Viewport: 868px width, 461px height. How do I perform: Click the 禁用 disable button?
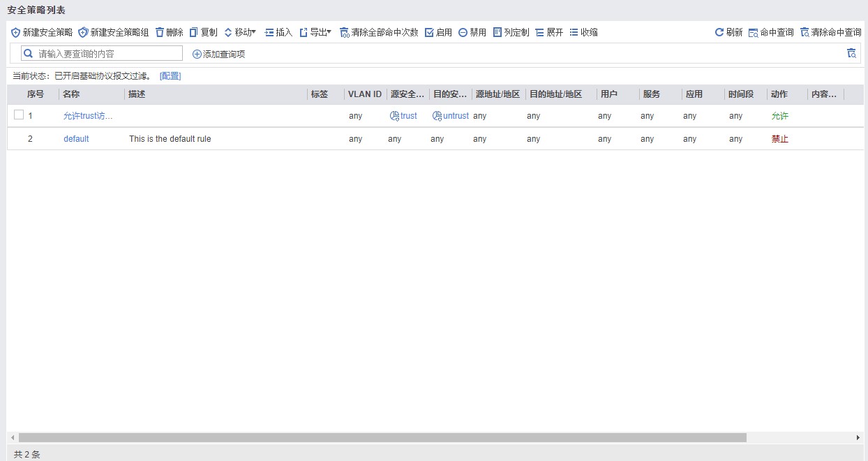click(472, 33)
